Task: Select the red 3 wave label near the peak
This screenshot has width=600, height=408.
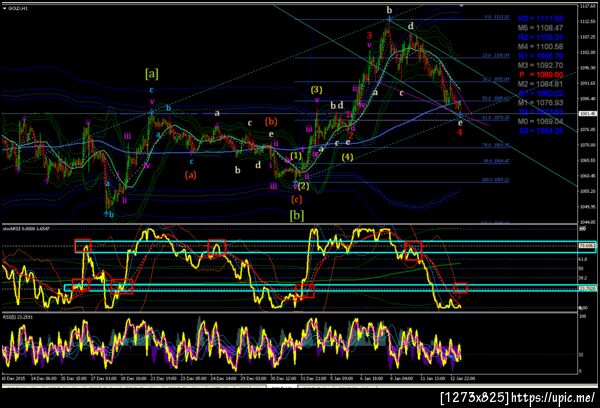Action: [369, 36]
